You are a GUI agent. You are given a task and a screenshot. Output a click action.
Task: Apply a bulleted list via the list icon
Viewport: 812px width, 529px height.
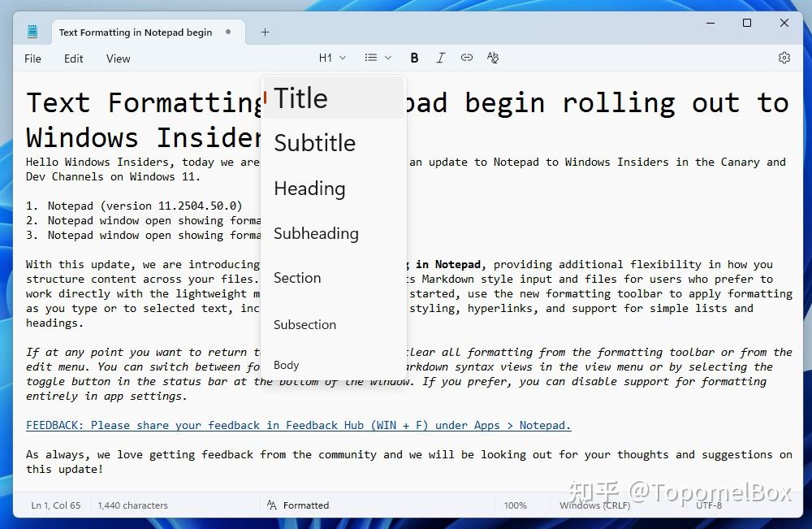click(x=372, y=58)
